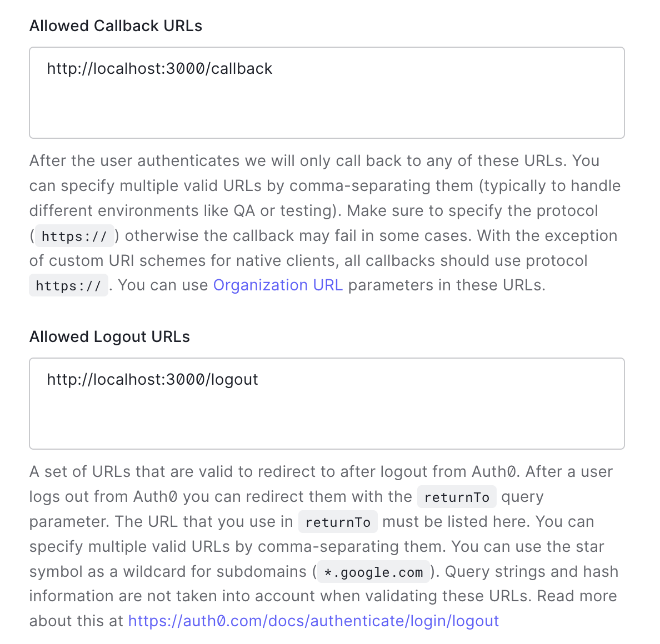Click the Allowed Callback URLs text area

[327, 93]
